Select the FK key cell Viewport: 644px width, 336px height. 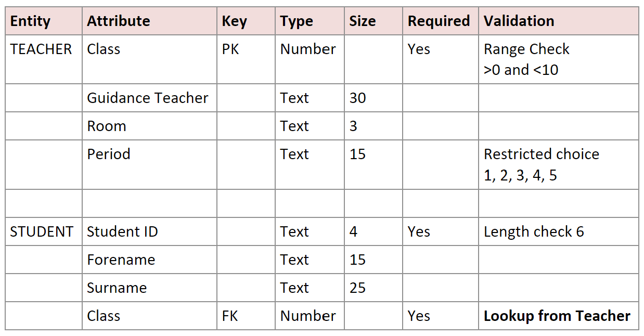pos(230,316)
